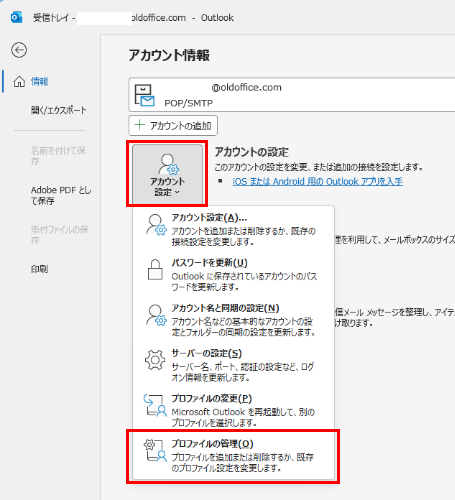Open the iOS または Android 用 Outlook アプリ link
The image size is (455, 500).
point(317,181)
